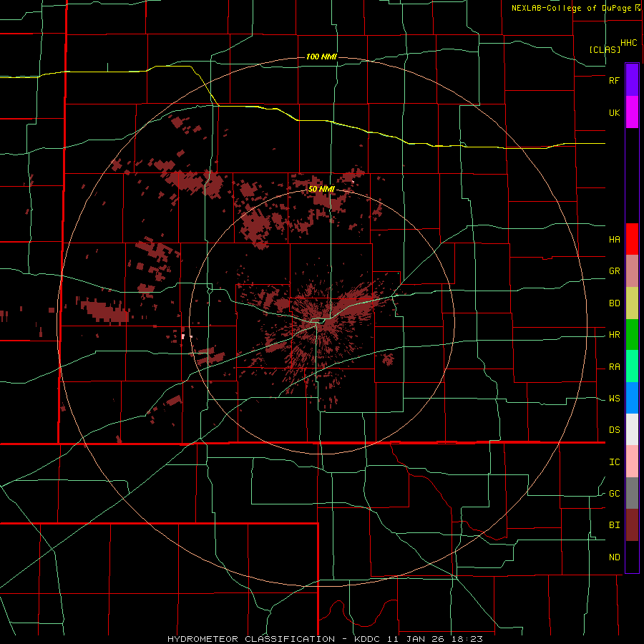The image size is (644, 644).
Task: Click the ND black legend swatch
Action: tap(632, 557)
